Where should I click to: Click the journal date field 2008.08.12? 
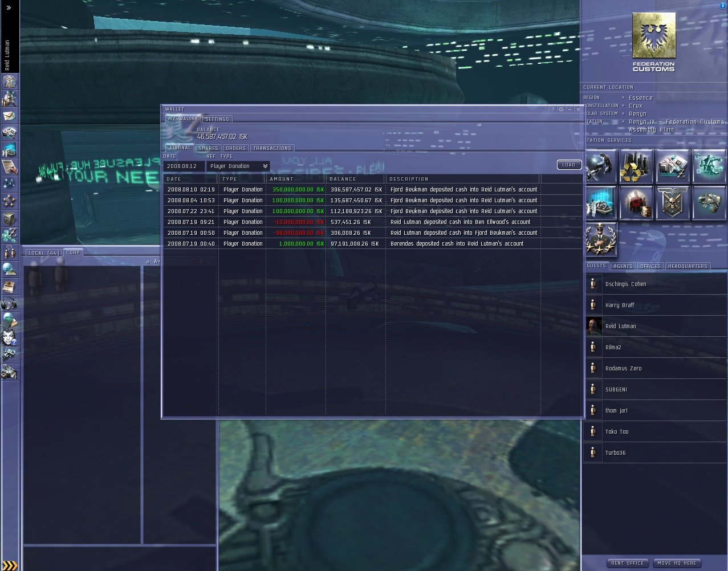click(184, 166)
